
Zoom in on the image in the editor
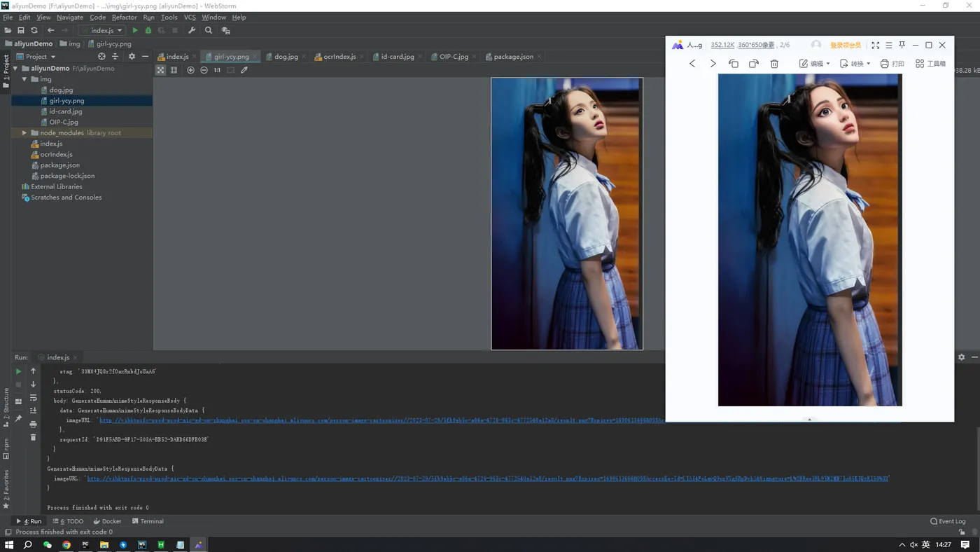(x=190, y=70)
